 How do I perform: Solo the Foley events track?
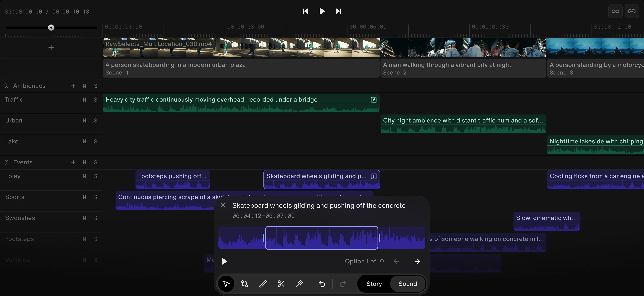click(x=96, y=176)
